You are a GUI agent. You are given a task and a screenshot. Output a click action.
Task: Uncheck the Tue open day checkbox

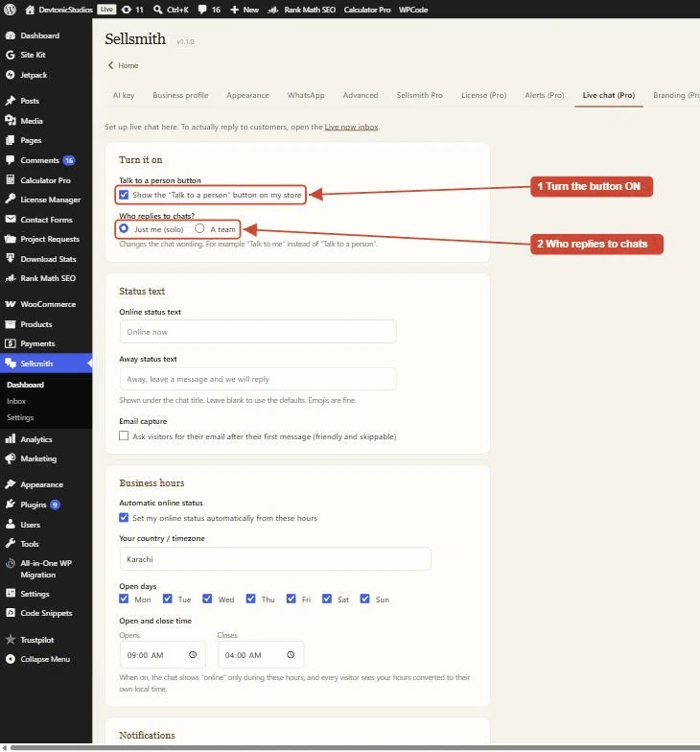point(167,599)
